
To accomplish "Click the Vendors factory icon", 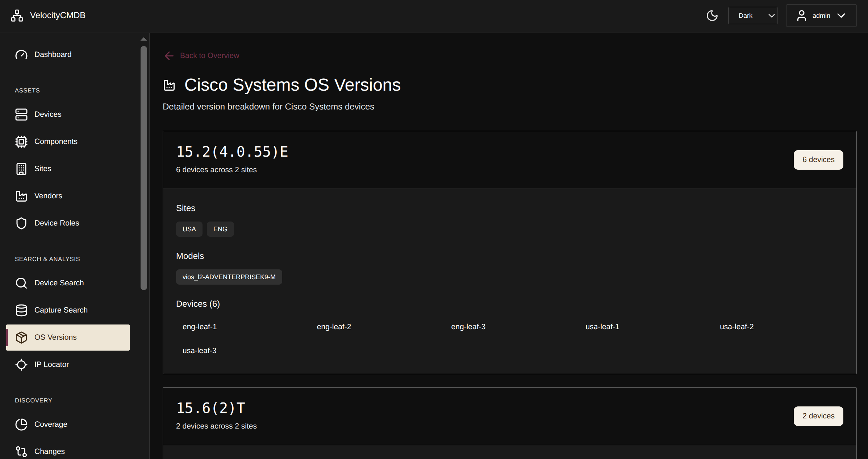I will (x=21, y=196).
